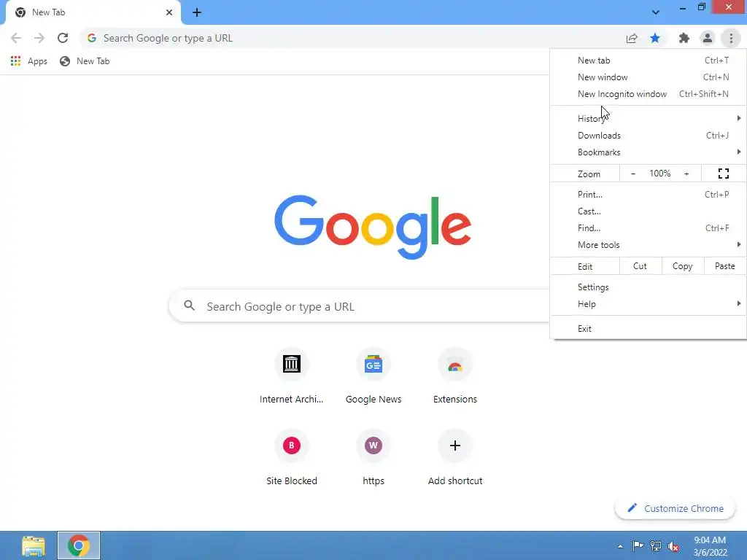This screenshot has height=560, width=747.
Task: Click Copy in the Edit row
Action: [683, 266]
